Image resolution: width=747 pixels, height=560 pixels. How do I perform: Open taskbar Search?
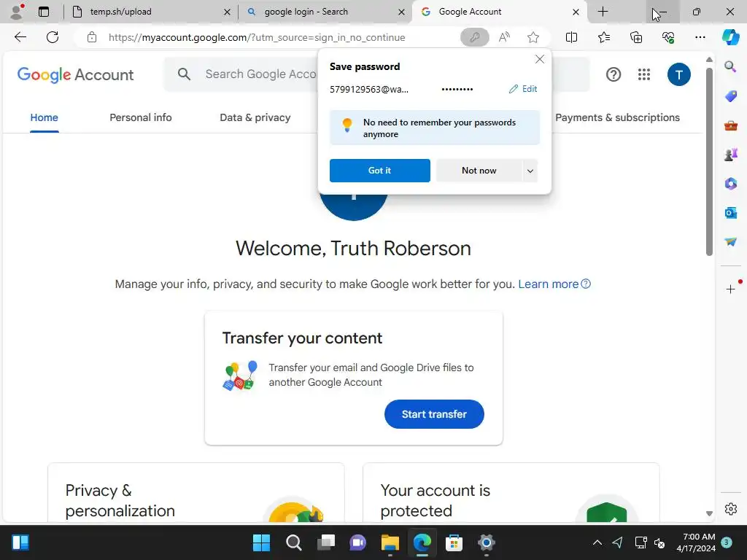click(x=293, y=542)
